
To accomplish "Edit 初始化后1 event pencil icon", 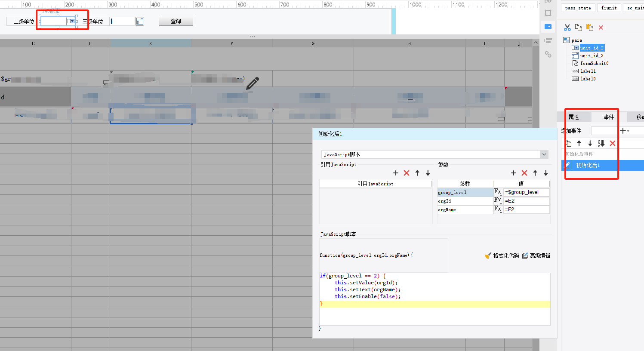I will 567,165.
